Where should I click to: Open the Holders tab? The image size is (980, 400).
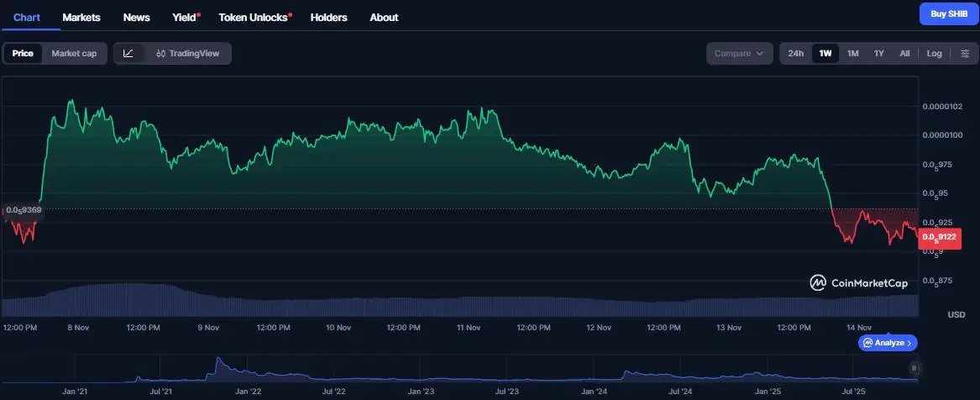(328, 18)
